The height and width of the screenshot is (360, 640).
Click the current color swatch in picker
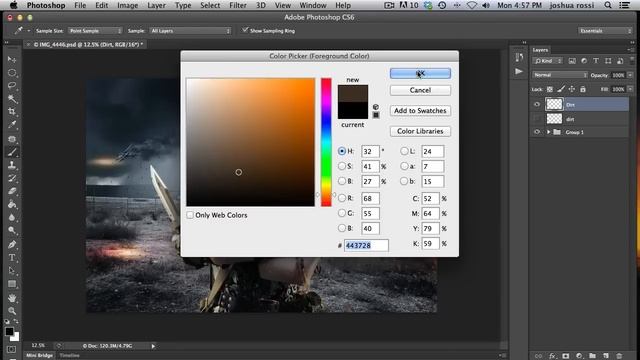pyautogui.click(x=353, y=111)
